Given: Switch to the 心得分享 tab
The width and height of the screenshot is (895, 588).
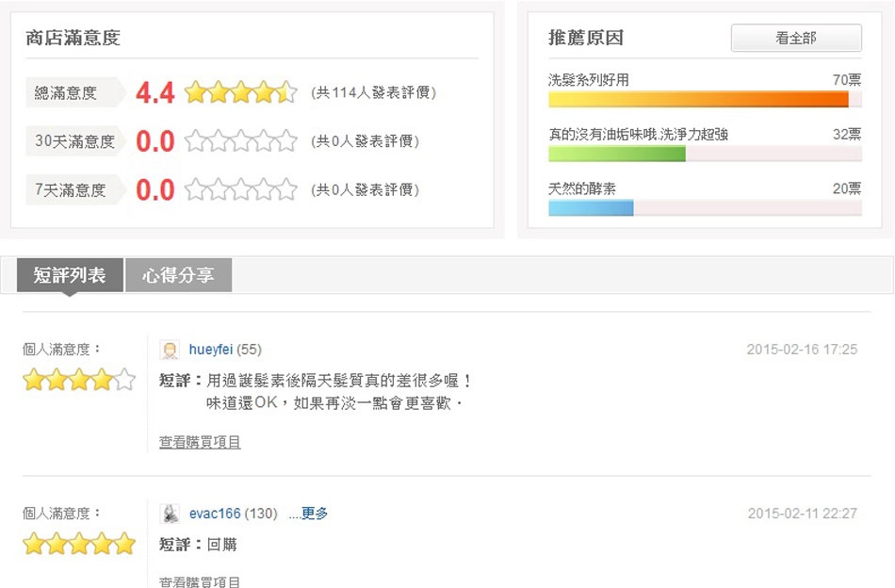Looking at the screenshot, I should click(178, 275).
